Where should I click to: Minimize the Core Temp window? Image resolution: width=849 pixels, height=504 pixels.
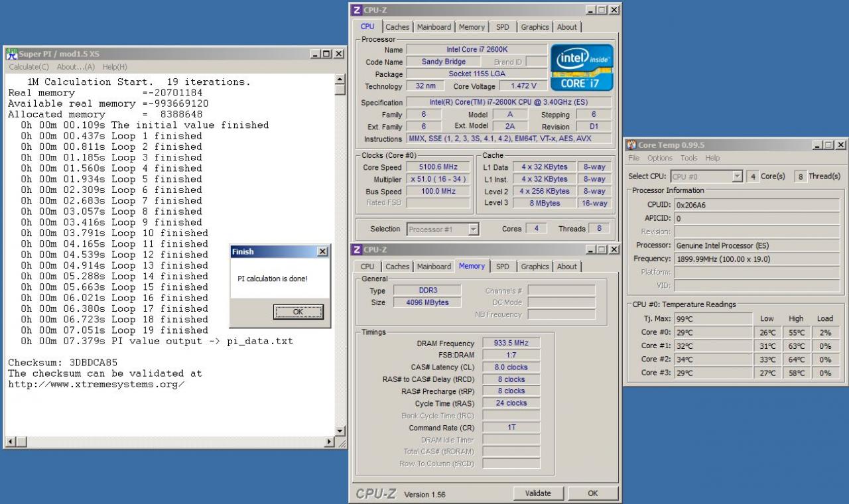(817, 145)
